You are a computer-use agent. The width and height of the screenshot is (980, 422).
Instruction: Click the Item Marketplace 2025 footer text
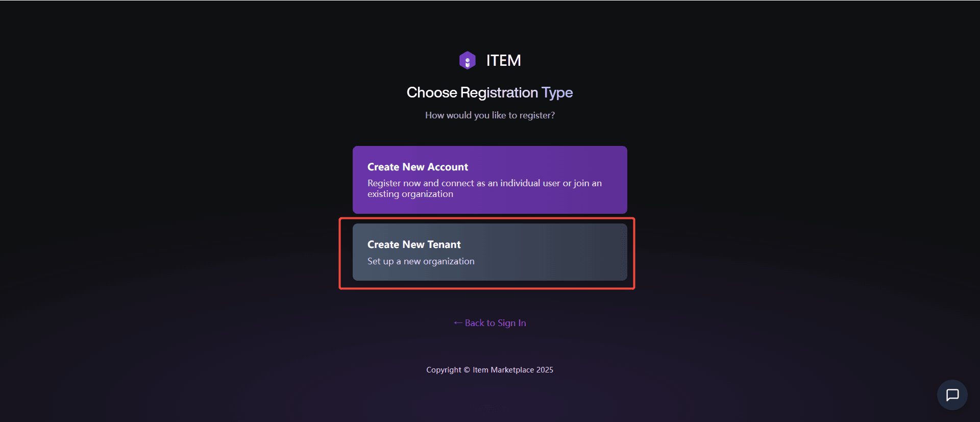coord(512,370)
